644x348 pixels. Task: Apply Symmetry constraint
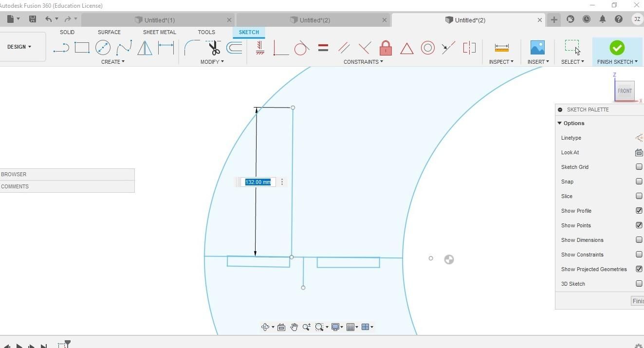pyautogui.click(x=469, y=48)
